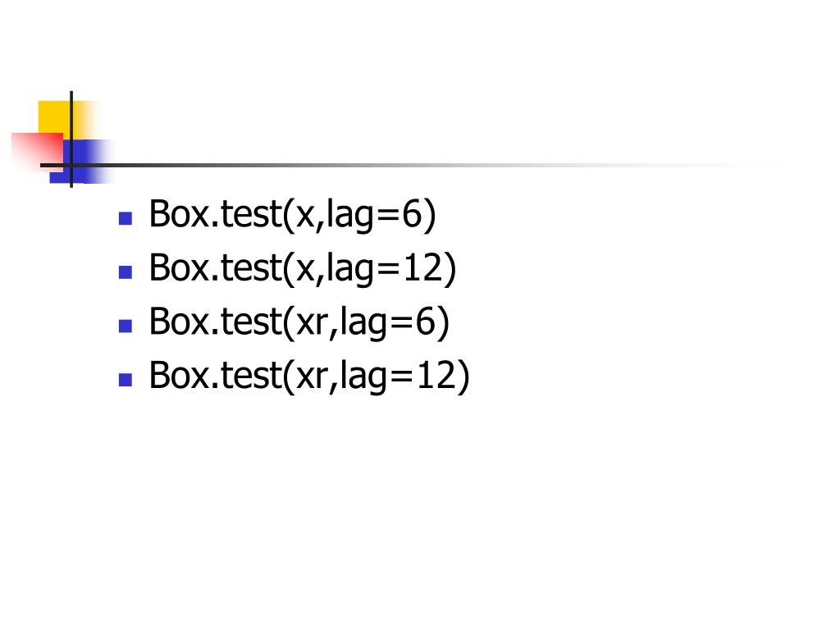Select the vertical black line of the decoration
This screenshot has height=630, width=840.
71,139
